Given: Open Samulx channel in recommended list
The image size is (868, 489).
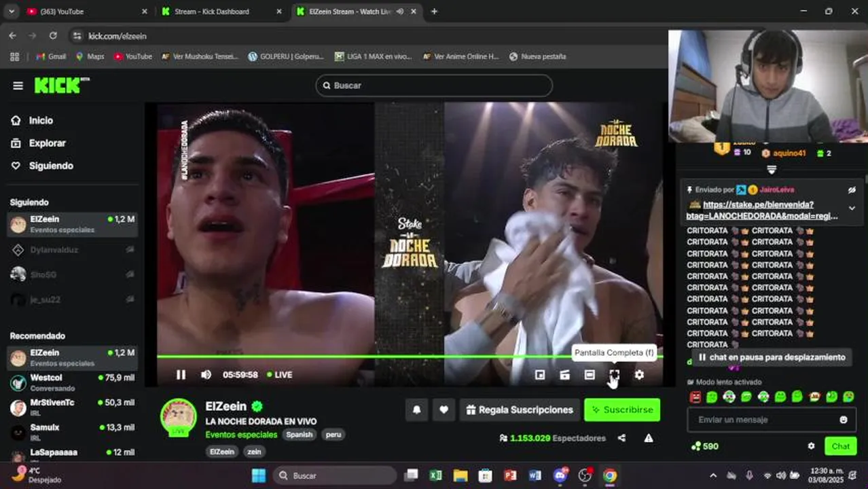Looking at the screenshot, I should coord(72,432).
